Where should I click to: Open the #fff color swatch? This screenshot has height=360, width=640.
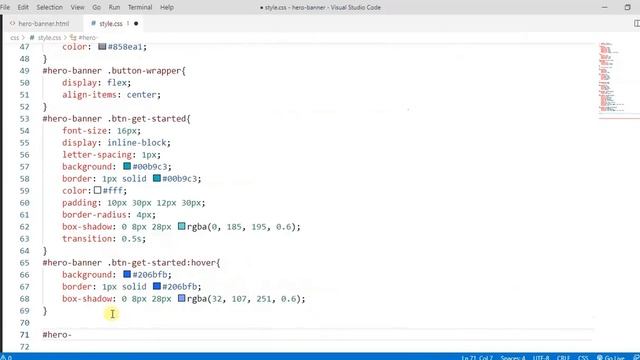tap(97, 191)
